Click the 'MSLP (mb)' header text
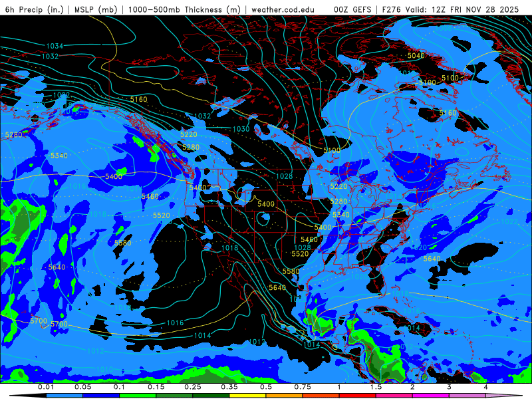This screenshot has height=399, width=532. pyautogui.click(x=96, y=9)
